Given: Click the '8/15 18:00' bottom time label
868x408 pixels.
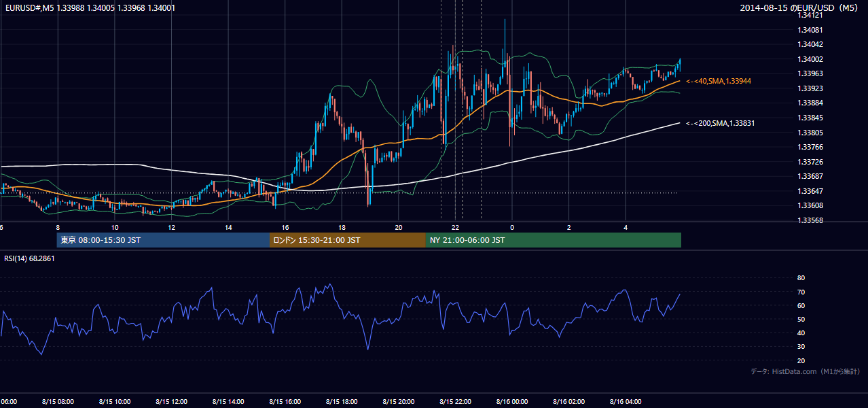Looking at the screenshot, I should click(342, 402).
